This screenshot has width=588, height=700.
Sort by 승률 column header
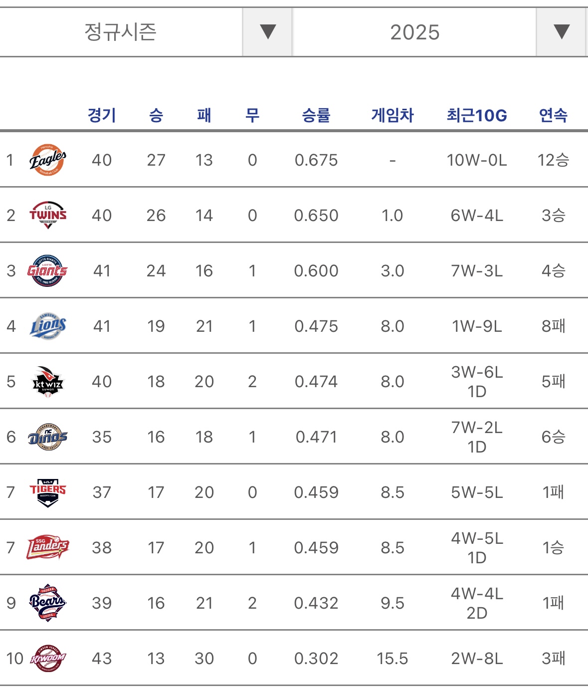[316, 115]
